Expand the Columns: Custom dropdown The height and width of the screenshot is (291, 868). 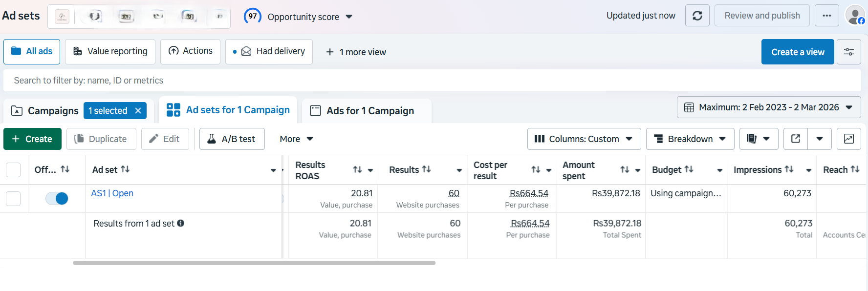[x=584, y=139]
